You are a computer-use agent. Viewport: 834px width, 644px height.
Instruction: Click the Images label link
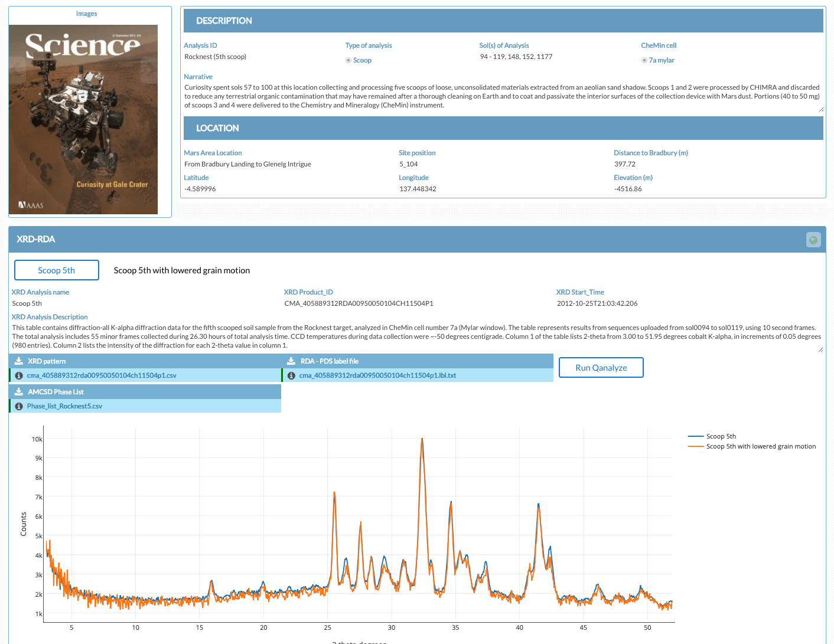tap(86, 14)
